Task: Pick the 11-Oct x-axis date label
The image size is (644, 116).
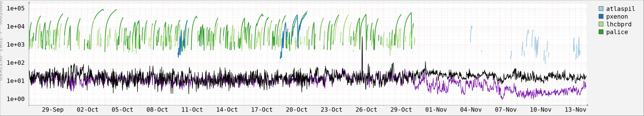Action: coord(192,110)
